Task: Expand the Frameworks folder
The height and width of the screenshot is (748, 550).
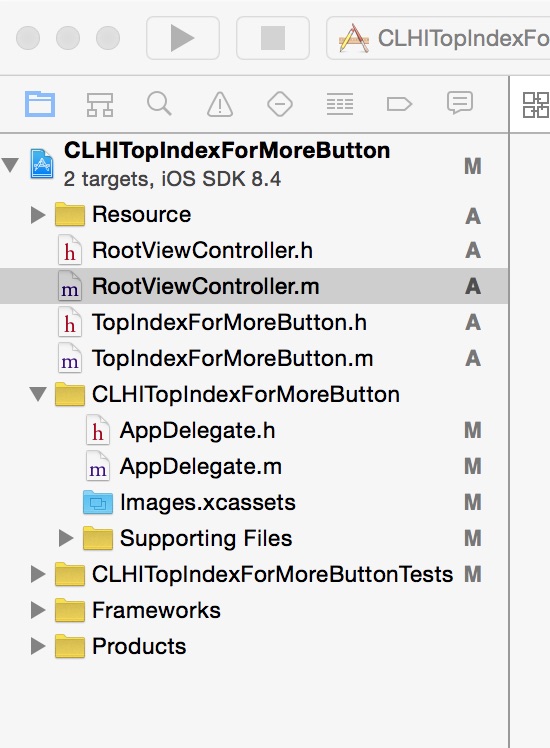Action: [38, 610]
